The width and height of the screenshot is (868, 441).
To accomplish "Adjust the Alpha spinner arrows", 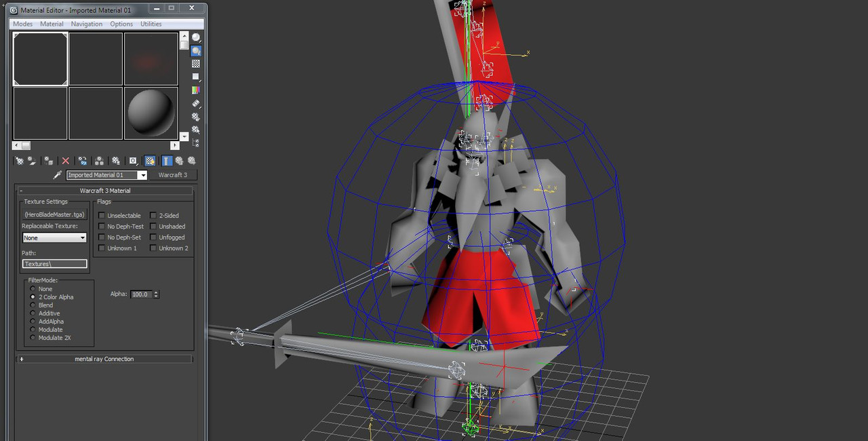I will pos(157,294).
